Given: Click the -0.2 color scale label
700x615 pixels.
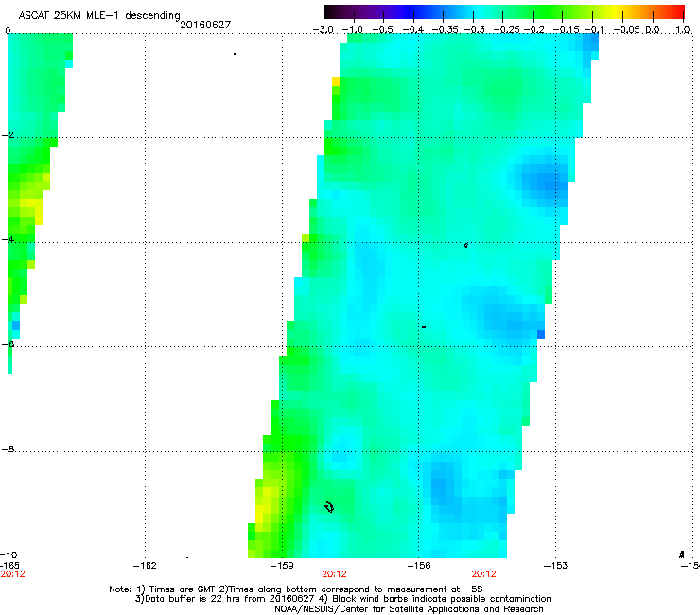Looking at the screenshot, I should coord(534,30).
